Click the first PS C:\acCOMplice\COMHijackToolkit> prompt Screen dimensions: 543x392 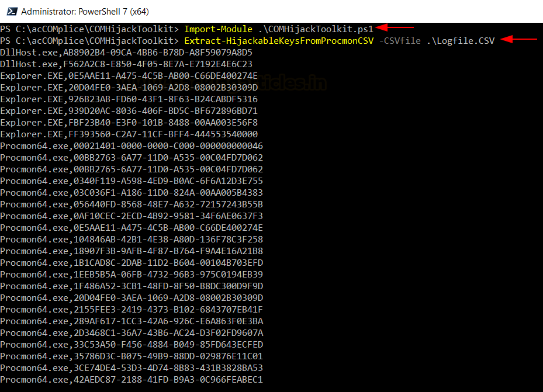point(89,29)
